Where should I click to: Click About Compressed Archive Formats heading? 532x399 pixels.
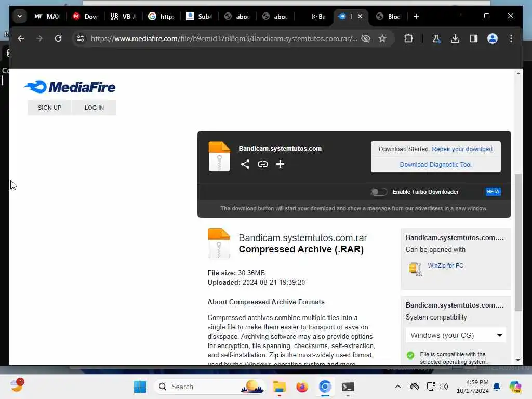pyautogui.click(x=266, y=302)
